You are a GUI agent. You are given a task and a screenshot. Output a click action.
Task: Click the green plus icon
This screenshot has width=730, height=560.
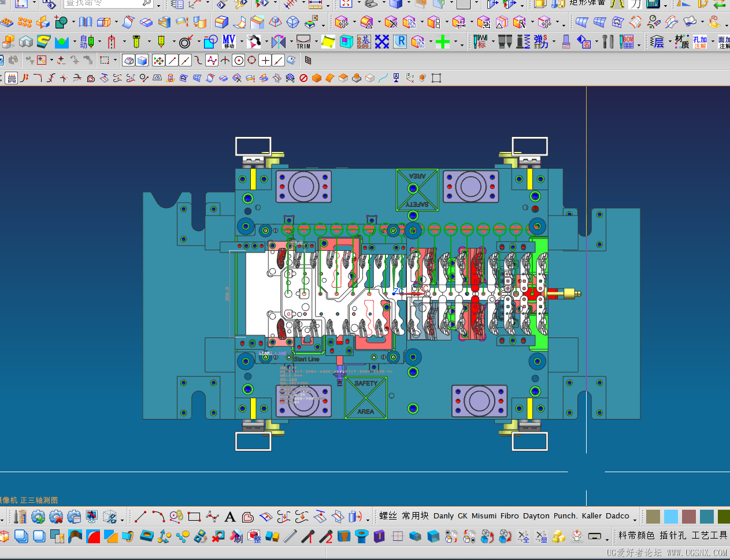443,42
